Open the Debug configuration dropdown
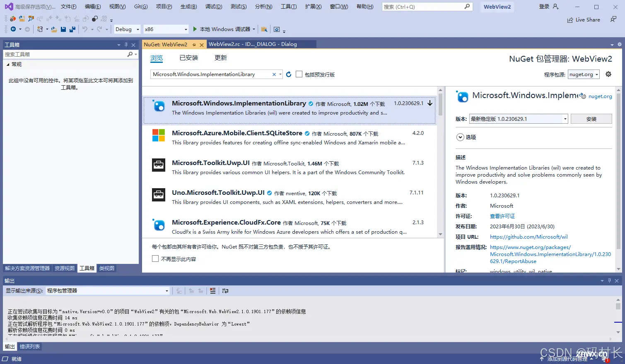 [x=127, y=29]
